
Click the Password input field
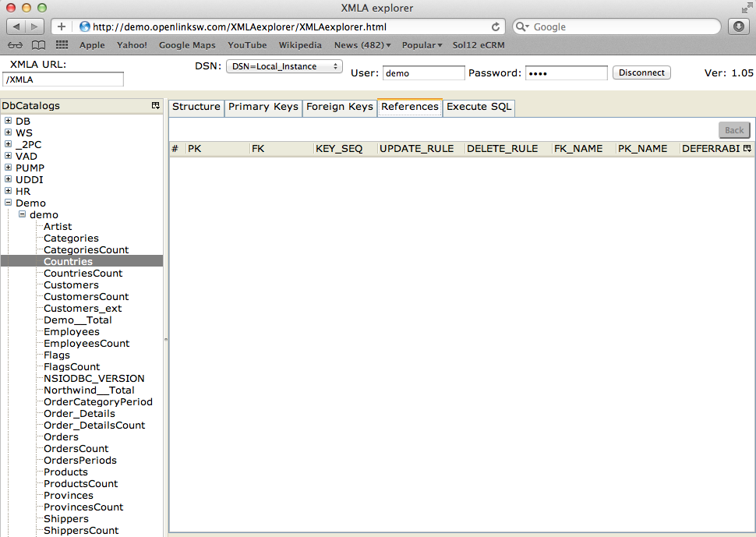[566, 73]
